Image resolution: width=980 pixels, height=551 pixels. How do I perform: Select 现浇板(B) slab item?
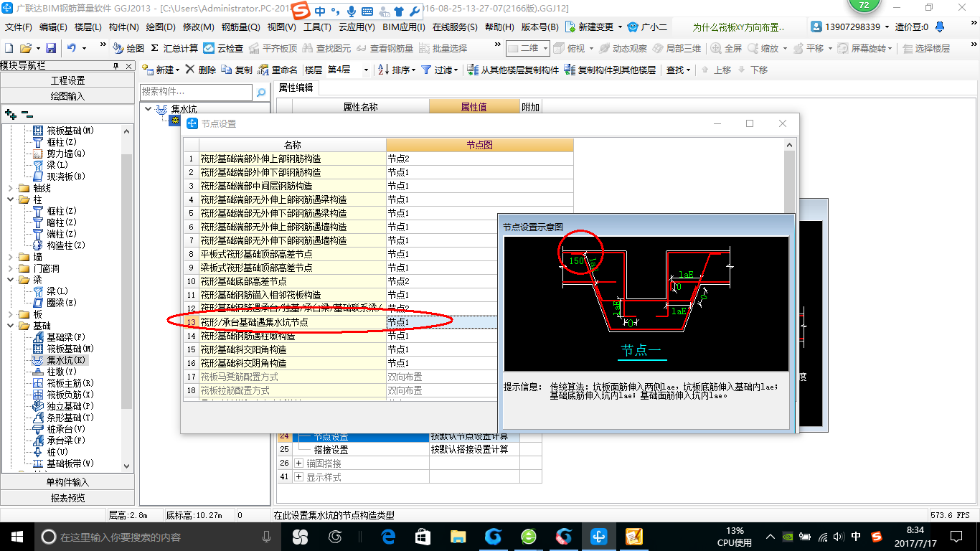[60, 176]
